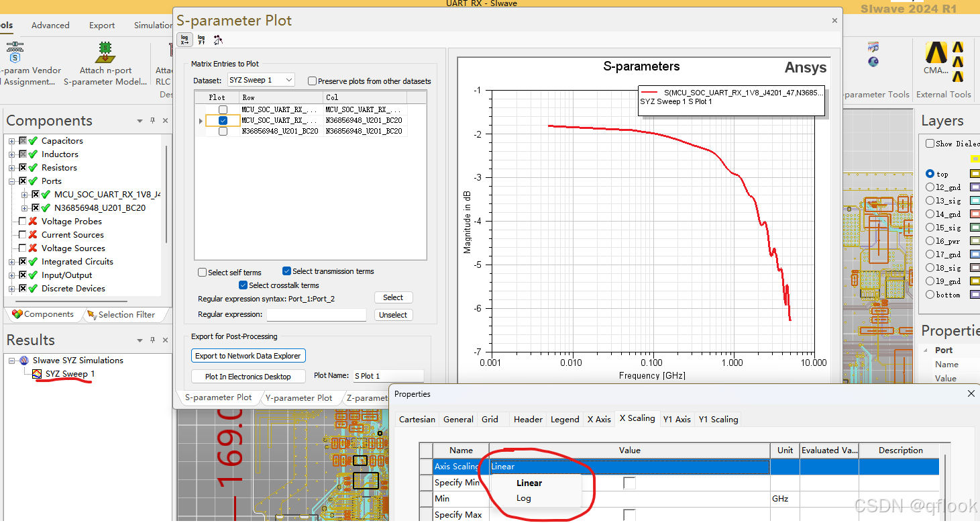Click Unselect button

(x=393, y=315)
